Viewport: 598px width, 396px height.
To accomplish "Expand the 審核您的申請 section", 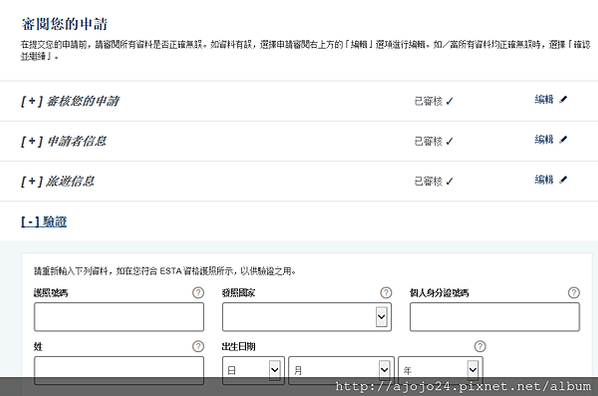I will pos(70,101).
